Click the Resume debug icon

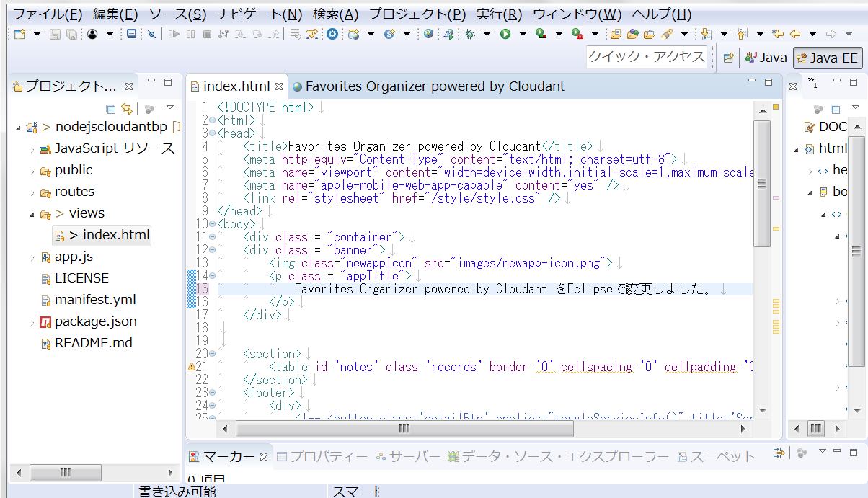pyautogui.click(x=173, y=34)
